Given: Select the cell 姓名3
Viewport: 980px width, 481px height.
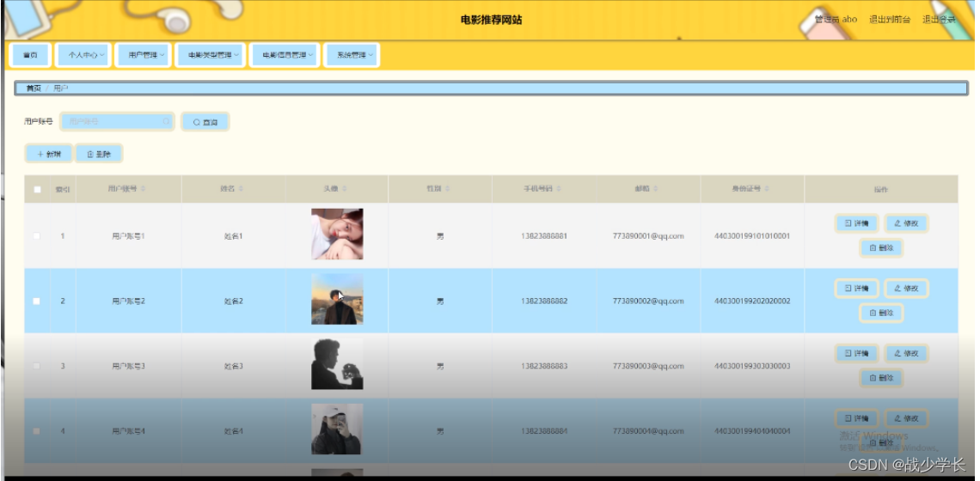Looking at the screenshot, I should [233, 366].
